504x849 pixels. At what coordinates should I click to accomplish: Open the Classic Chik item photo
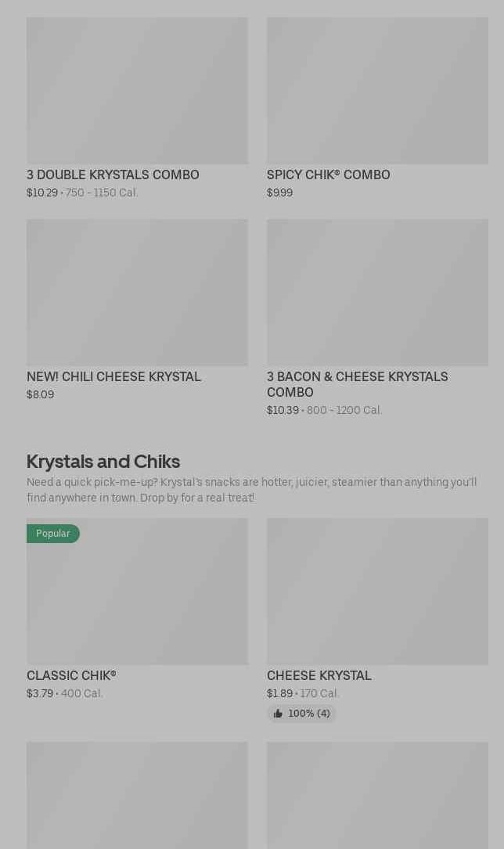[138, 592]
